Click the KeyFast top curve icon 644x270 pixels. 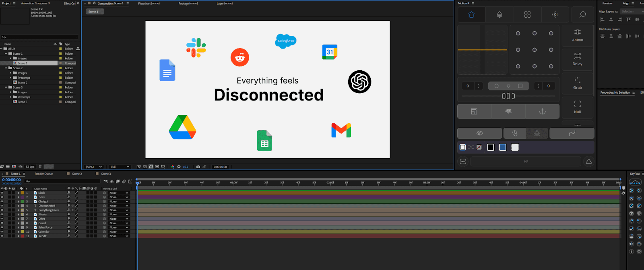(635, 182)
